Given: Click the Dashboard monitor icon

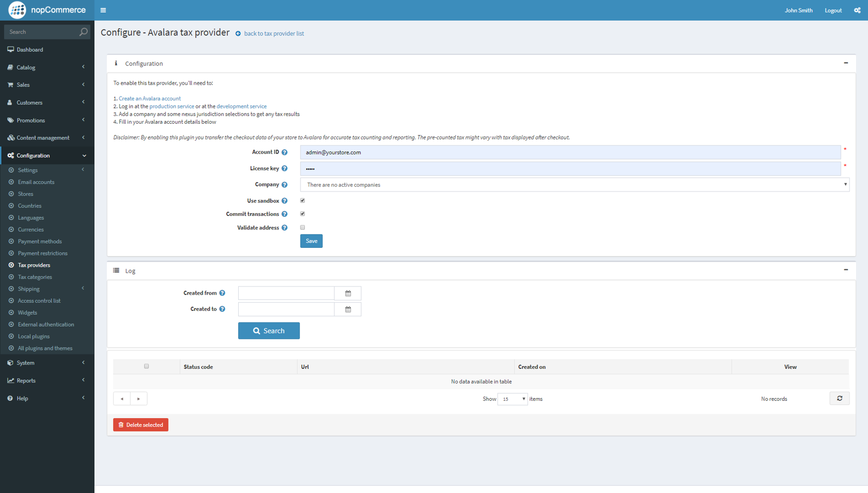Looking at the screenshot, I should point(10,49).
